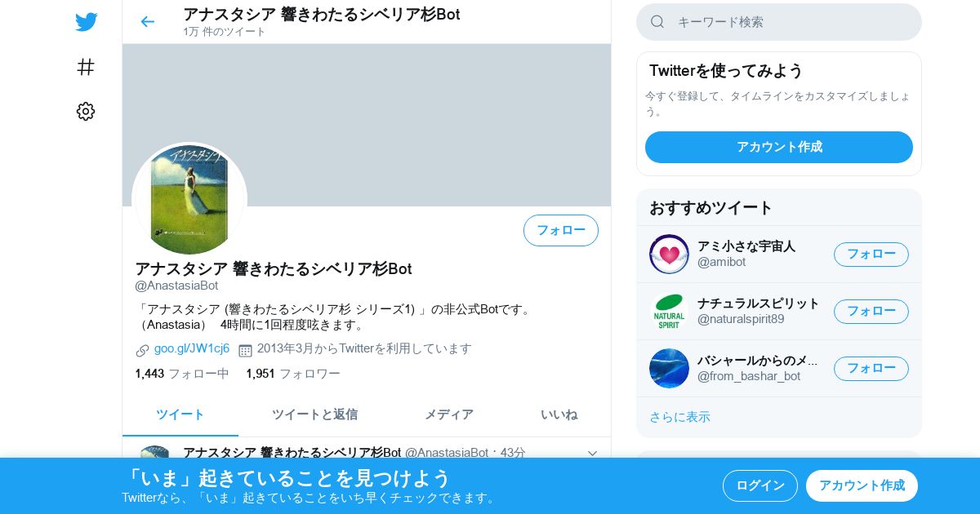Open the バシャール dolphin avatar
Screen dimensions: 980x514
pos(669,368)
